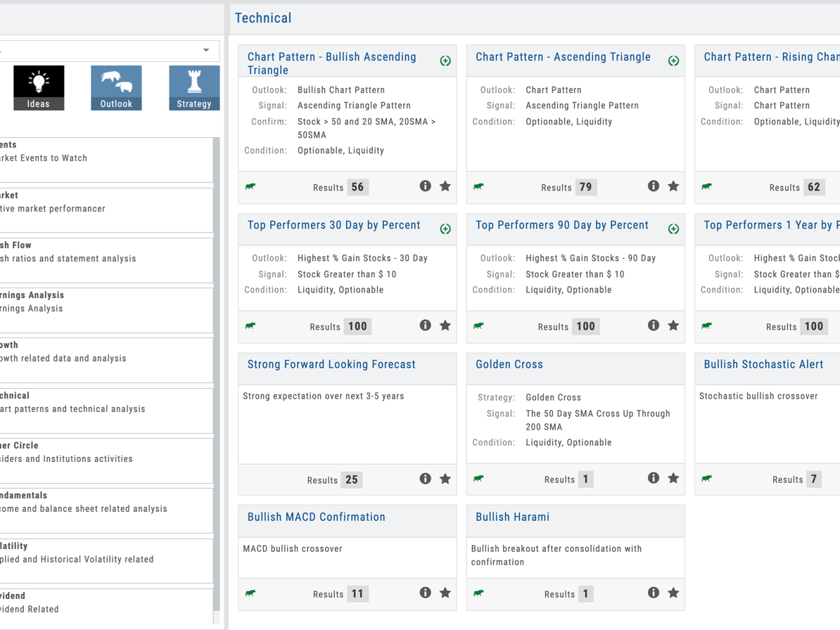Click green plus icon on Ascending Triangle card

point(673,61)
